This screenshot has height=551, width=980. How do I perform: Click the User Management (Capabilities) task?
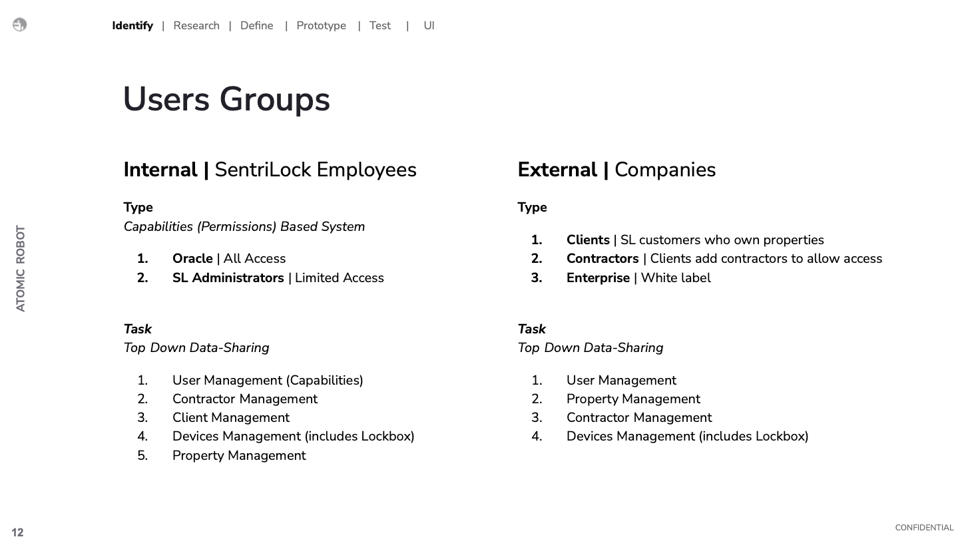[x=267, y=381]
